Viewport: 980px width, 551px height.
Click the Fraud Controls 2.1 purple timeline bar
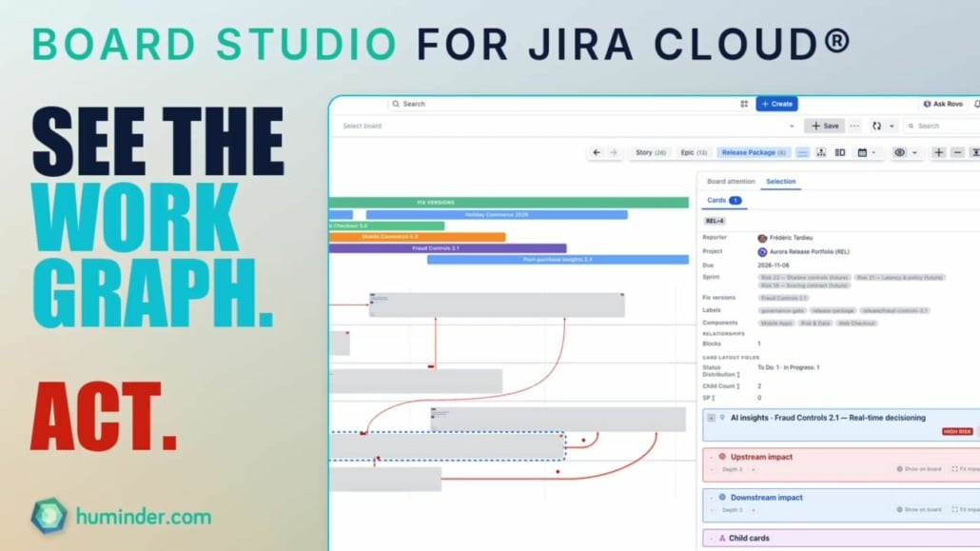[x=447, y=248]
